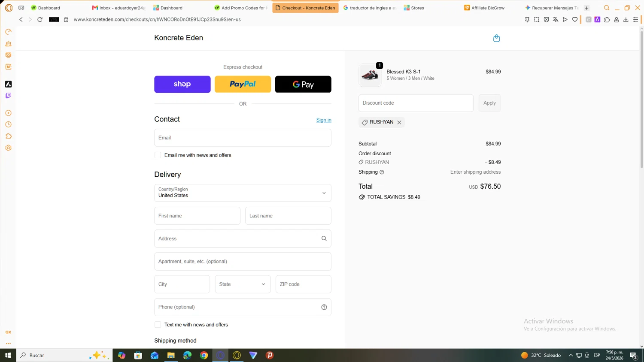Reload the page in the browser toolbar
Image resolution: width=644 pixels, height=362 pixels.
coord(40,19)
